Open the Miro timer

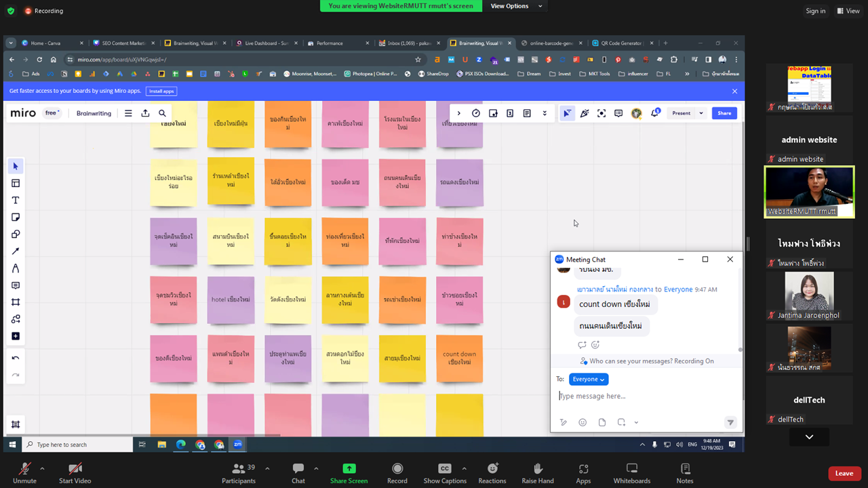[x=476, y=113]
